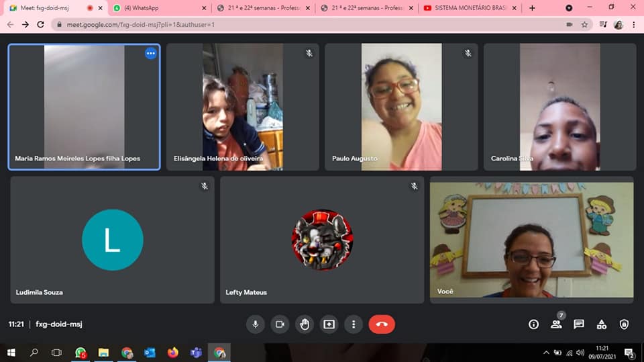This screenshot has height=362, width=644.
Task: Open a new browser tab
Action: pyautogui.click(x=532, y=8)
